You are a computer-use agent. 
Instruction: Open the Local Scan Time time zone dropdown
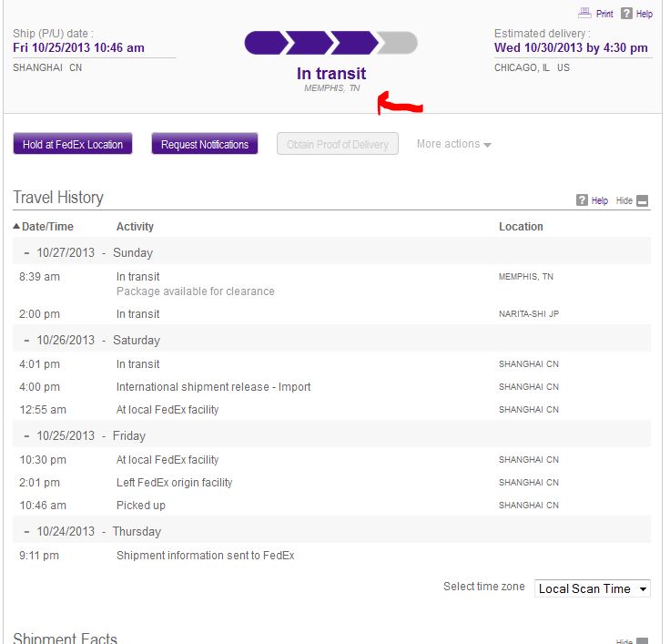tap(593, 588)
